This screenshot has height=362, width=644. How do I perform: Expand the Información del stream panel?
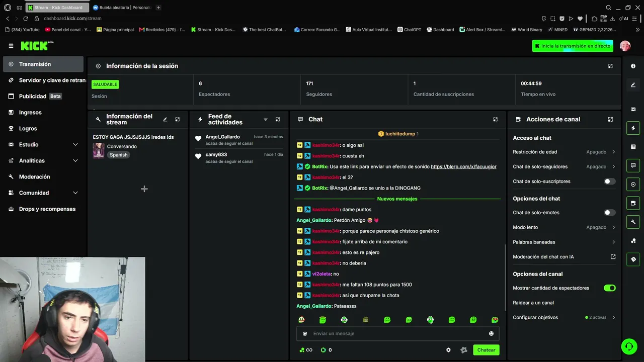177,119
